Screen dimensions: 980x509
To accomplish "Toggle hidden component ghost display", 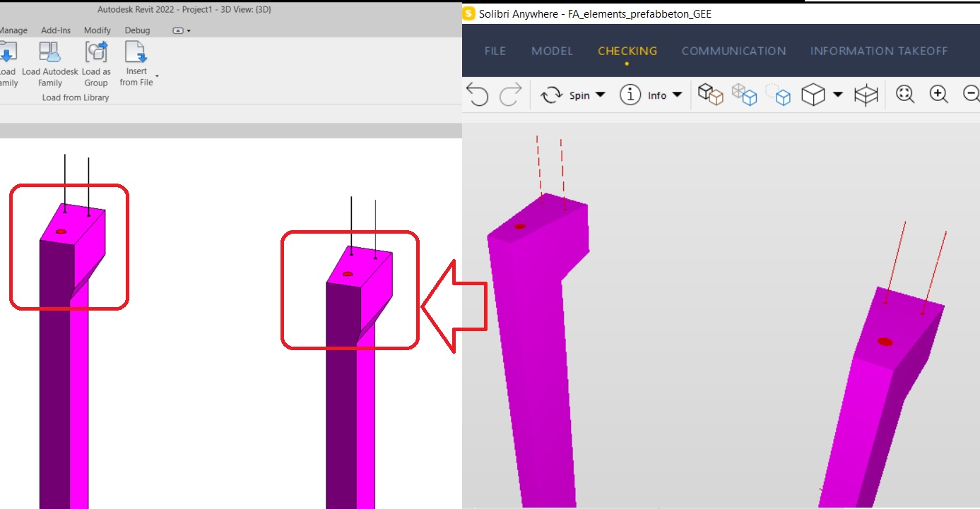I will (x=779, y=94).
